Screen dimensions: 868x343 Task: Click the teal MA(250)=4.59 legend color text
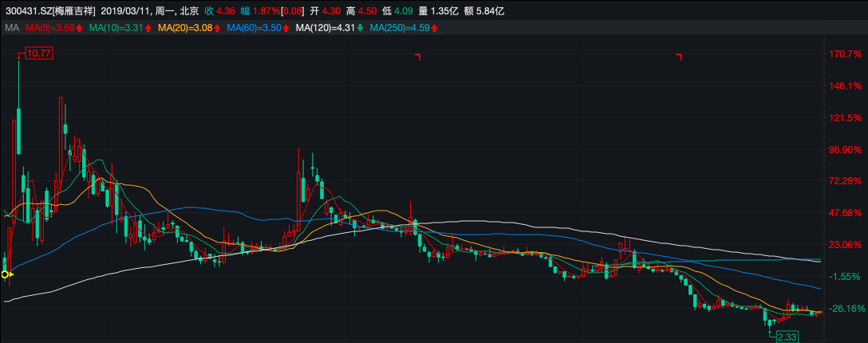coord(400,28)
